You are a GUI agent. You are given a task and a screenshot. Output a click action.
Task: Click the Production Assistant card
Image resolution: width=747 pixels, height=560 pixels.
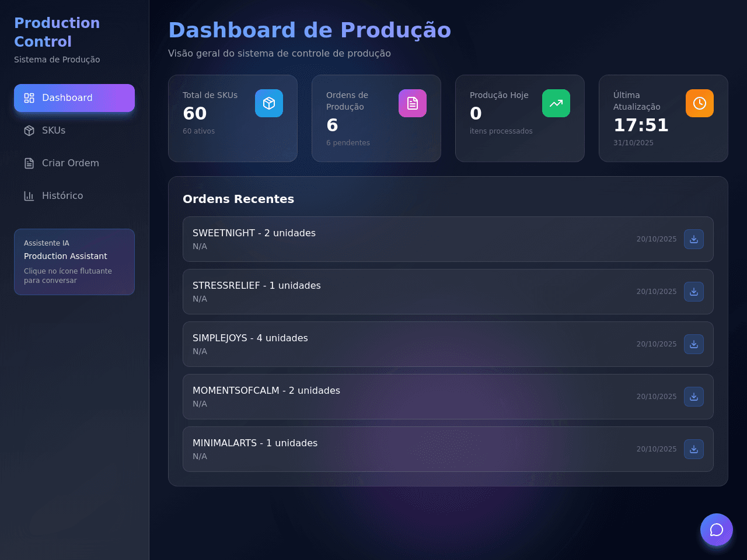click(74, 262)
